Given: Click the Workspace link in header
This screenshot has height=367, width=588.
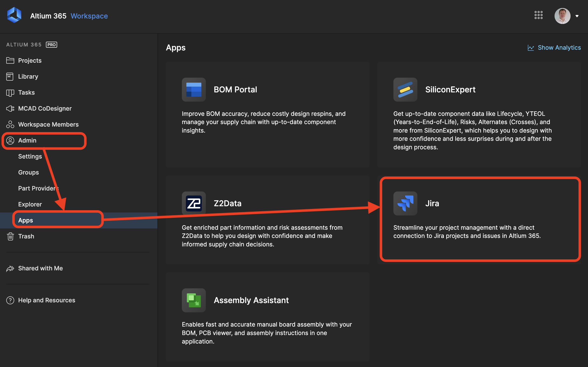Looking at the screenshot, I should tap(89, 16).
